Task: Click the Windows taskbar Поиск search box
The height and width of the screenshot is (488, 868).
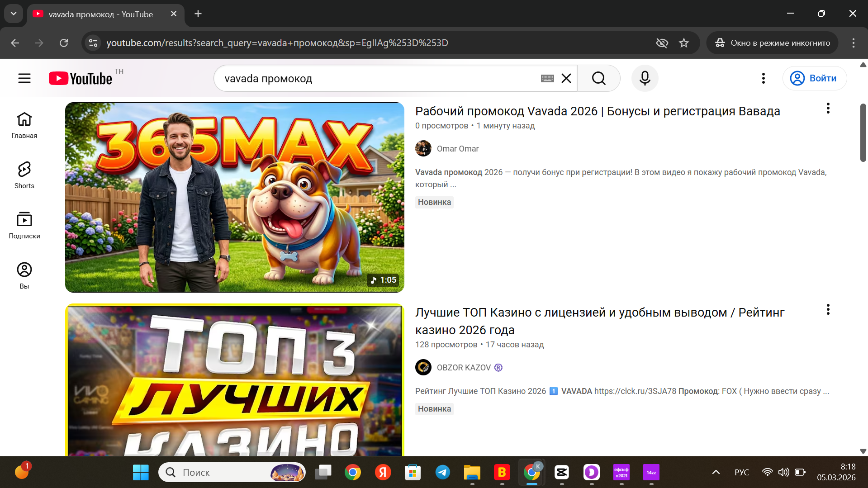Action: tap(232, 473)
